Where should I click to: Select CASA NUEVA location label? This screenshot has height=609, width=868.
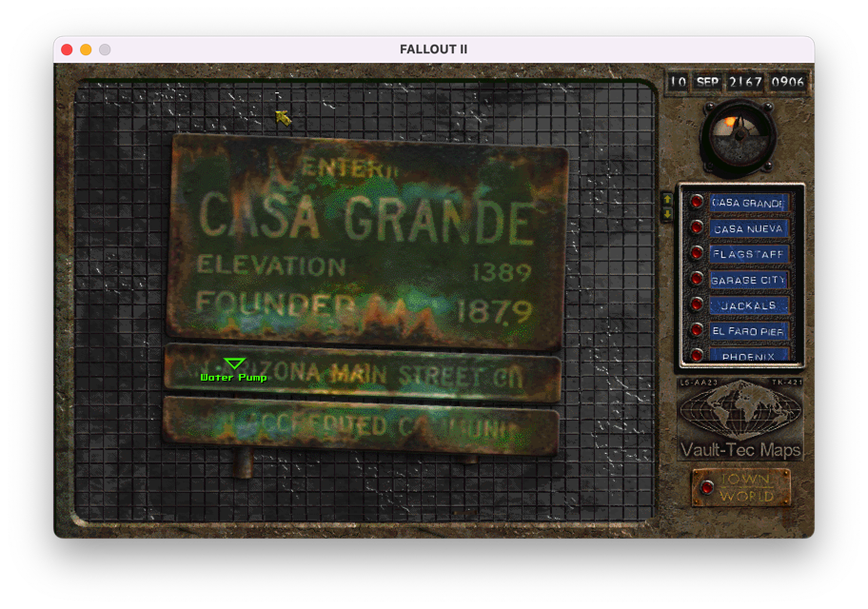click(x=748, y=228)
